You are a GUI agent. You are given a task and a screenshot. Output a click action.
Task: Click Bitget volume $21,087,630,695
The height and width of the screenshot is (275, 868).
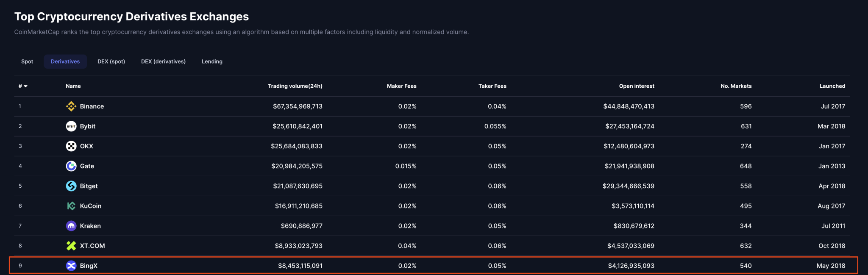point(298,186)
